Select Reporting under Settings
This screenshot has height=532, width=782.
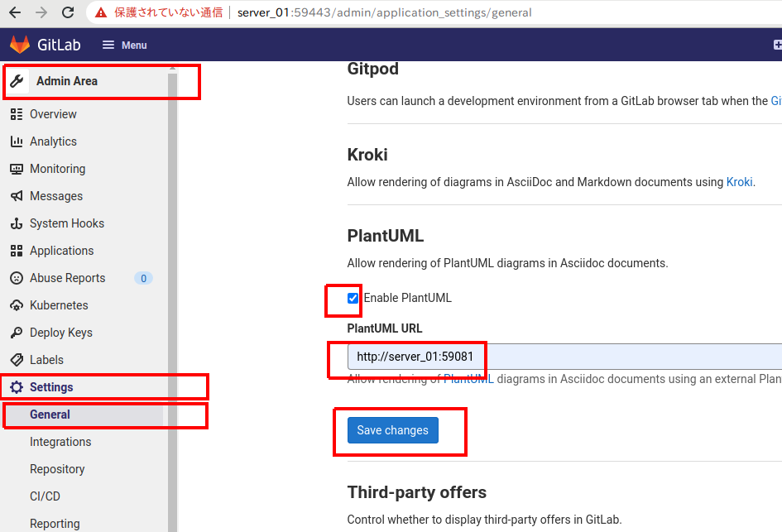point(55,524)
